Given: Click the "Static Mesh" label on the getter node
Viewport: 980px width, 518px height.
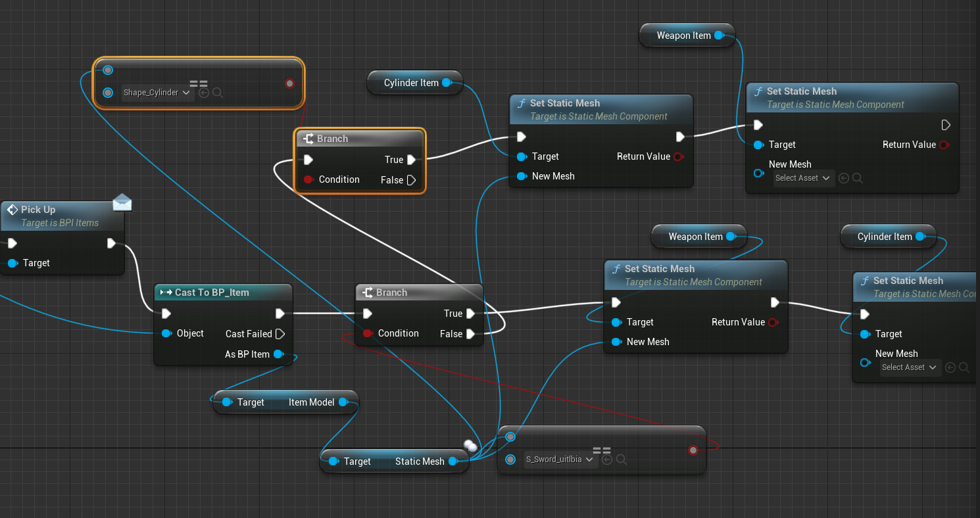Looking at the screenshot, I should (x=420, y=461).
